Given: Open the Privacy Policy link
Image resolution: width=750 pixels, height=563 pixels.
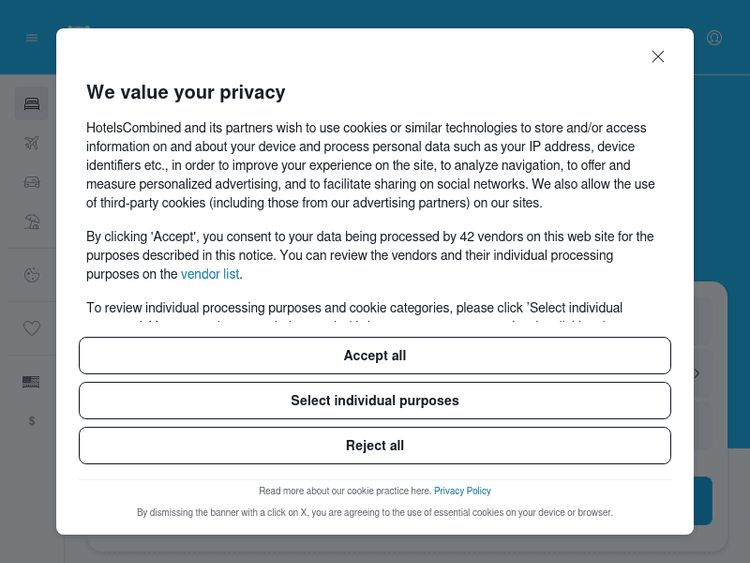Looking at the screenshot, I should tap(462, 491).
